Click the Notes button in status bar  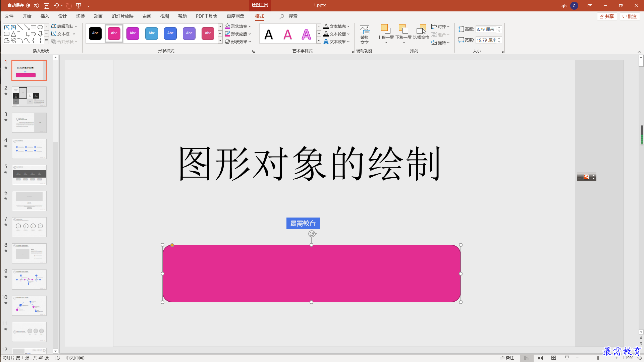point(507,358)
